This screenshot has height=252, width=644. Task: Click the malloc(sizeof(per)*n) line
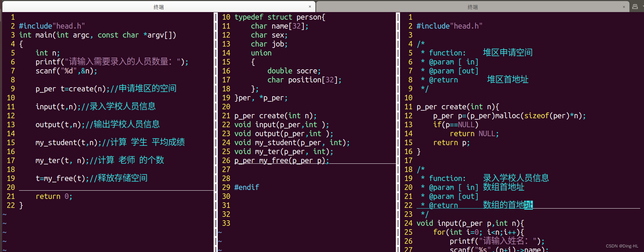[x=509, y=115]
